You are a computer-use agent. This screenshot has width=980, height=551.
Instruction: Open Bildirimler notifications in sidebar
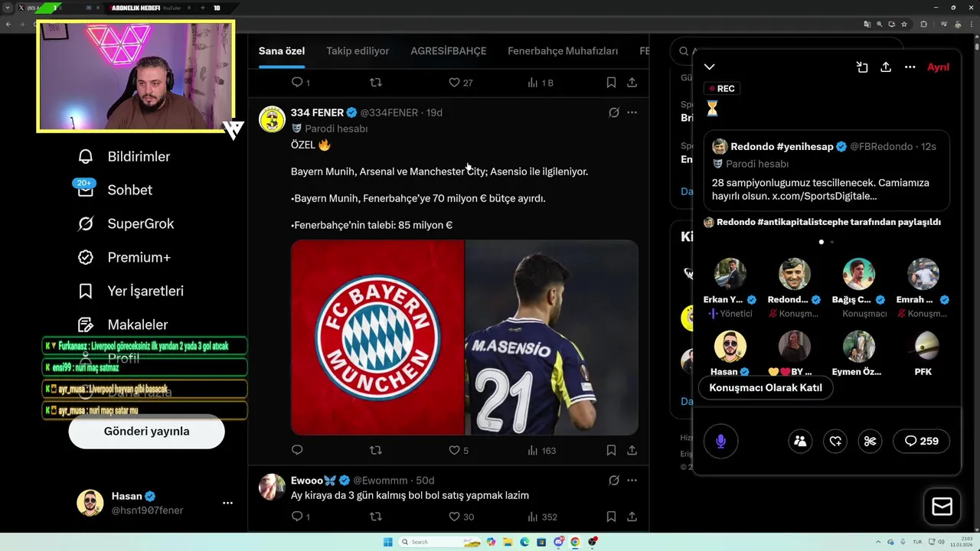coord(124,156)
